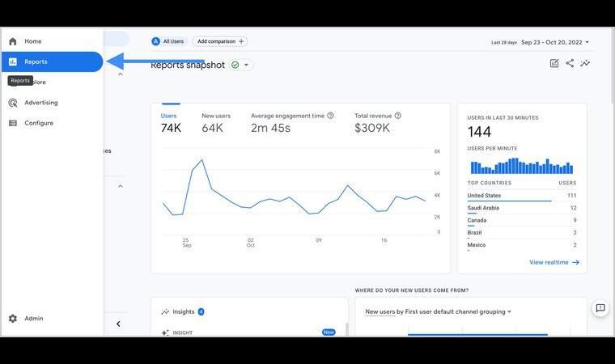Click help icon next to Average engagement time
Viewport: 615px width, 364px height.
pos(330,116)
